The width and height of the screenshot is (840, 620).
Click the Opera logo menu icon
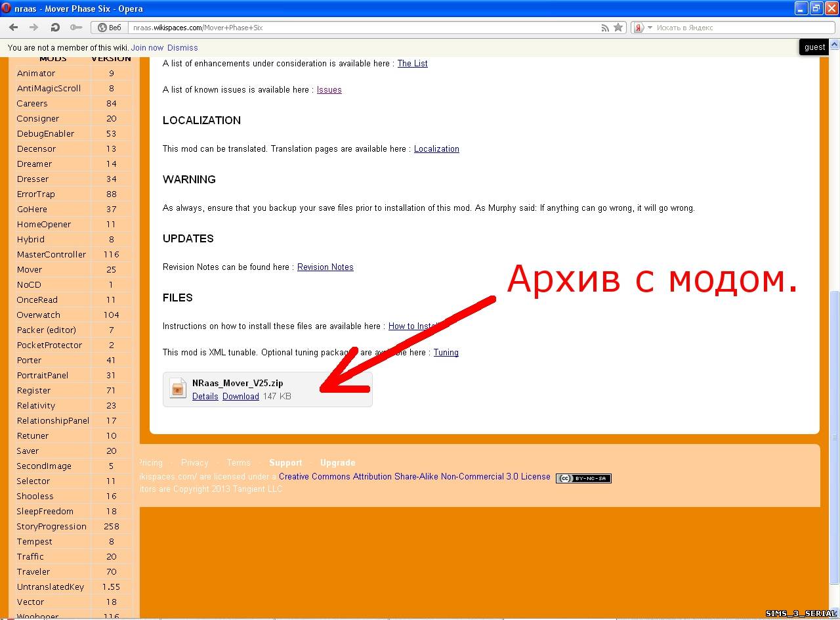pos(7,9)
